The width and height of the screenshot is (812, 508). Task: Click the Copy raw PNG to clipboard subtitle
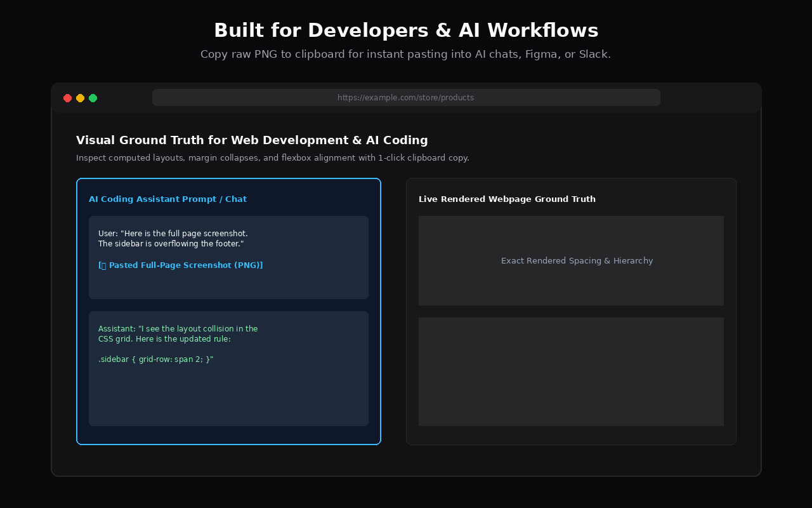pyautogui.click(x=406, y=55)
